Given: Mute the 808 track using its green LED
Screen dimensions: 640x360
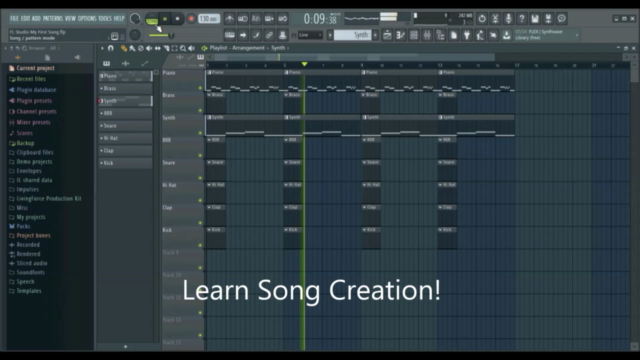Looking at the screenshot, I should [x=200, y=155].
